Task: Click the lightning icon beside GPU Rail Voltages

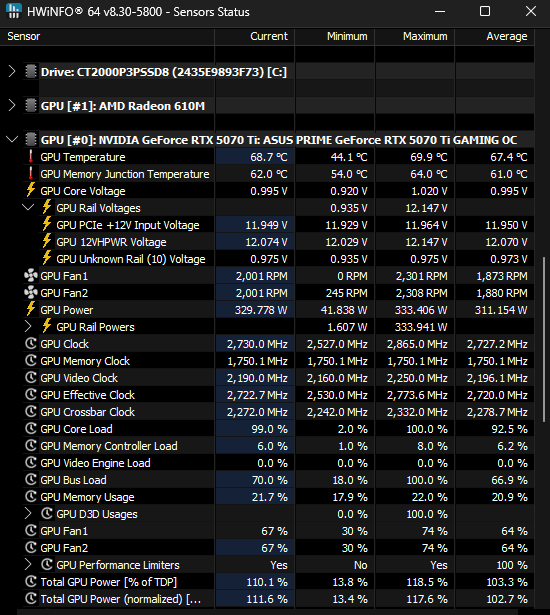Action: (47, 207)
